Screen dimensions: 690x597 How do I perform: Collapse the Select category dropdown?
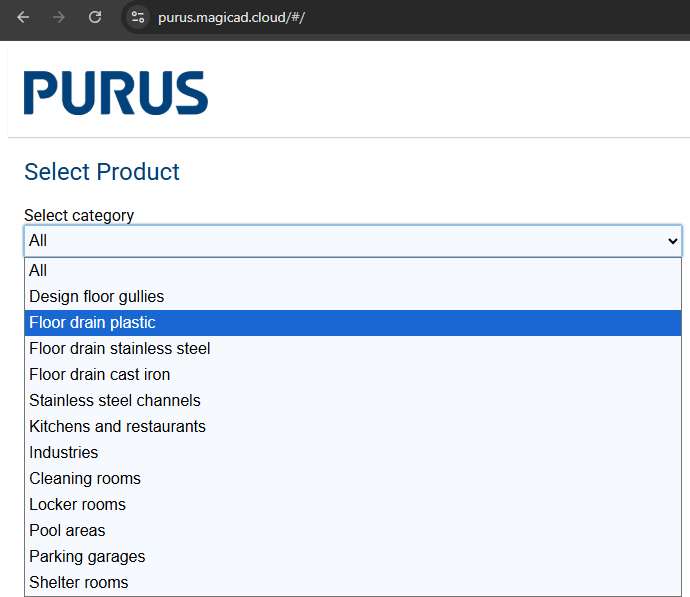pyautogui.click(x=353, y=241)
